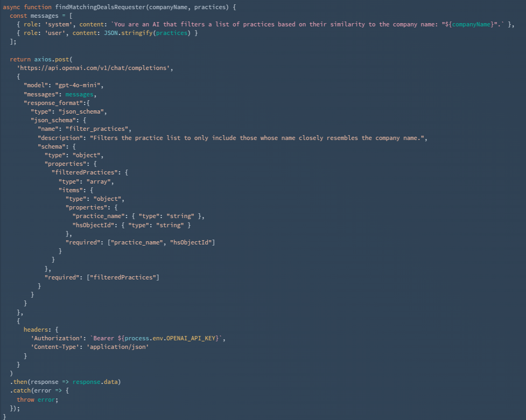Click the "hsObjectId" property definition key
Screen dimensions: 526x420
tap(93, 225)
